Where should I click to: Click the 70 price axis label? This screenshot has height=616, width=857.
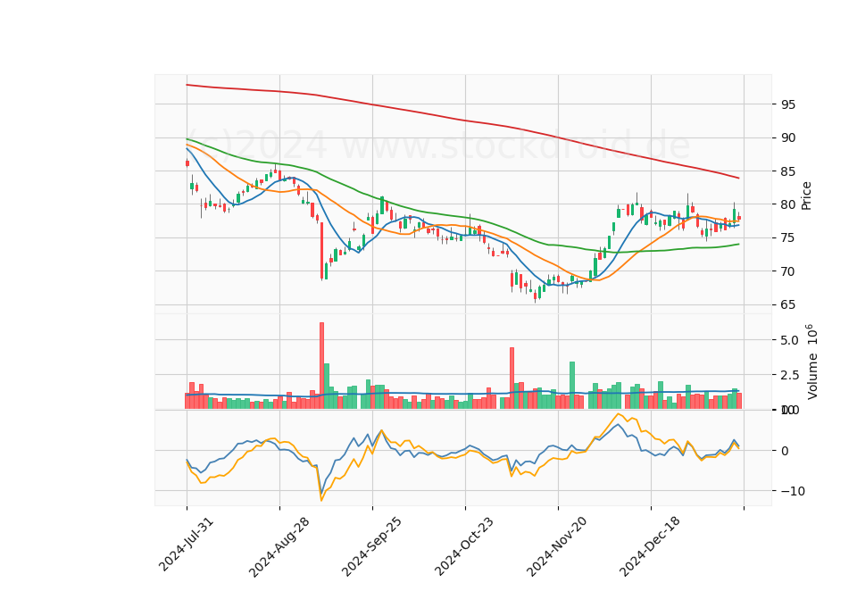click(787, 271)
